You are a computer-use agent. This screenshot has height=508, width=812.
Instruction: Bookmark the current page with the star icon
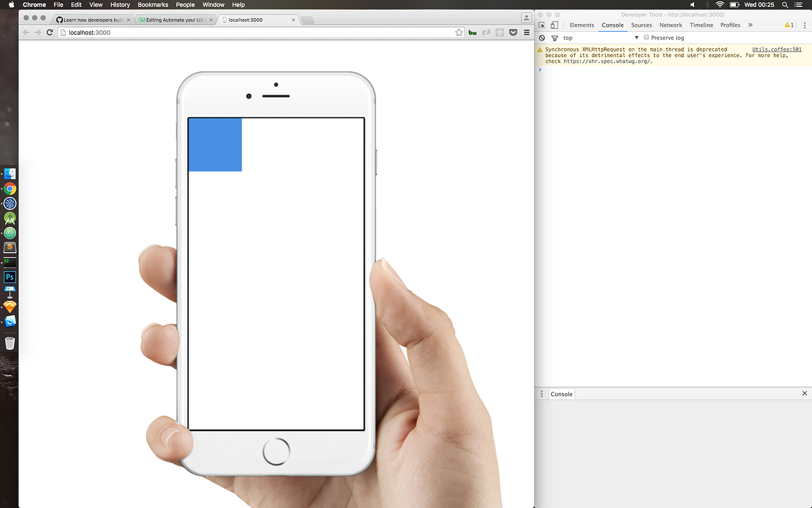coord(459,32)
